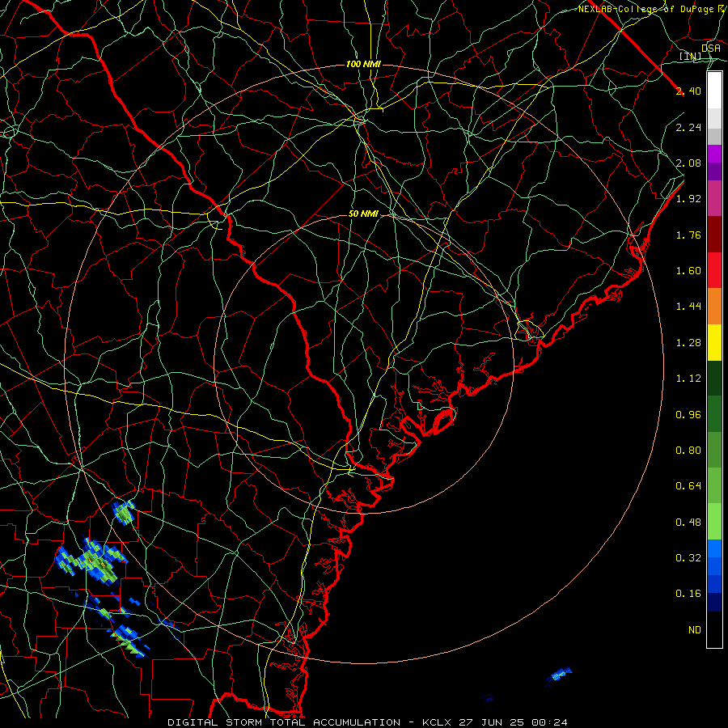This screenshot has width=728, height=728.
Task: Click the 1.92 legend value
Action: pos(688,199)
